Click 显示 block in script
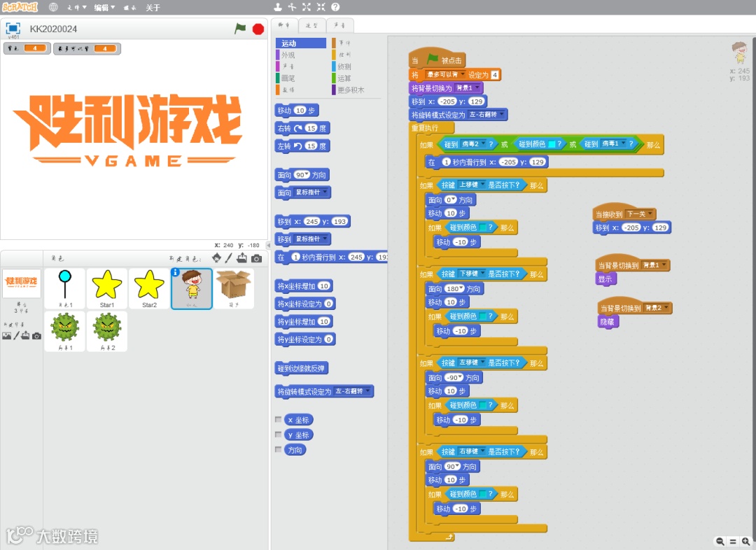 click(605, 278)
